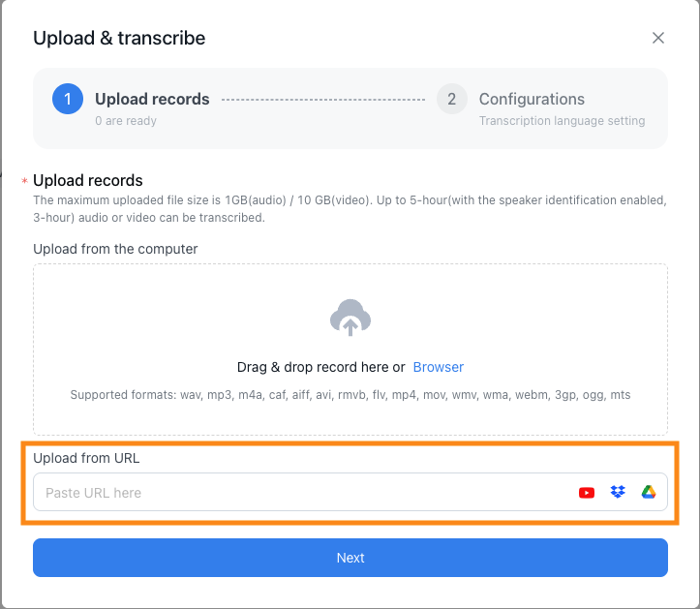Viewport: 700px width, 609px height.
Task: Click the red required asterisk
Action: [x=24, y=181]
